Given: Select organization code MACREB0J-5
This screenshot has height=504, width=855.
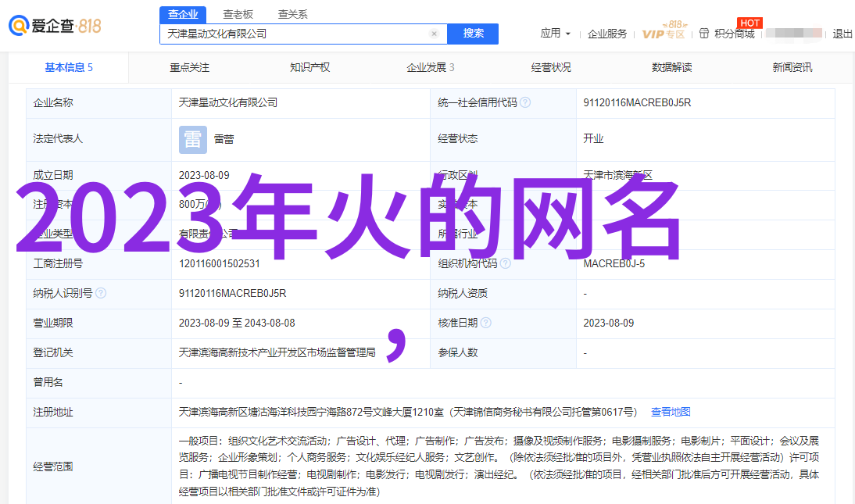Looking at the screenshot, I should pos(614,263).
